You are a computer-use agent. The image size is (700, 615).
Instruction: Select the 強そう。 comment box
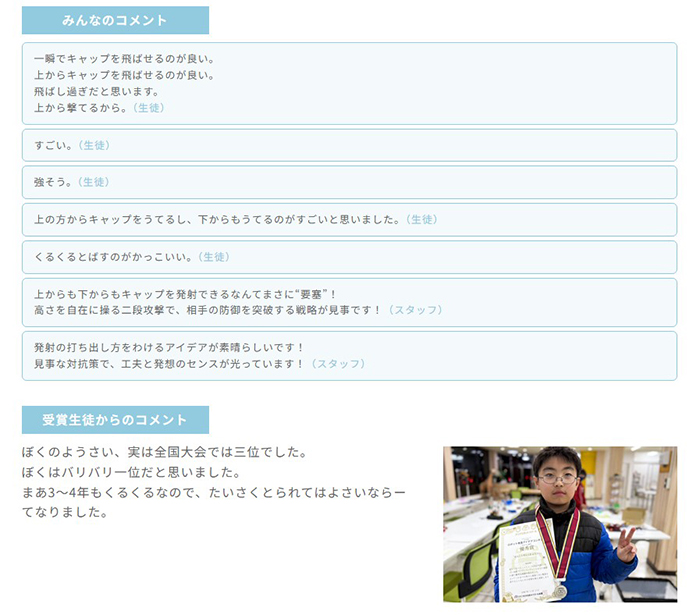(x=349, y=182)
